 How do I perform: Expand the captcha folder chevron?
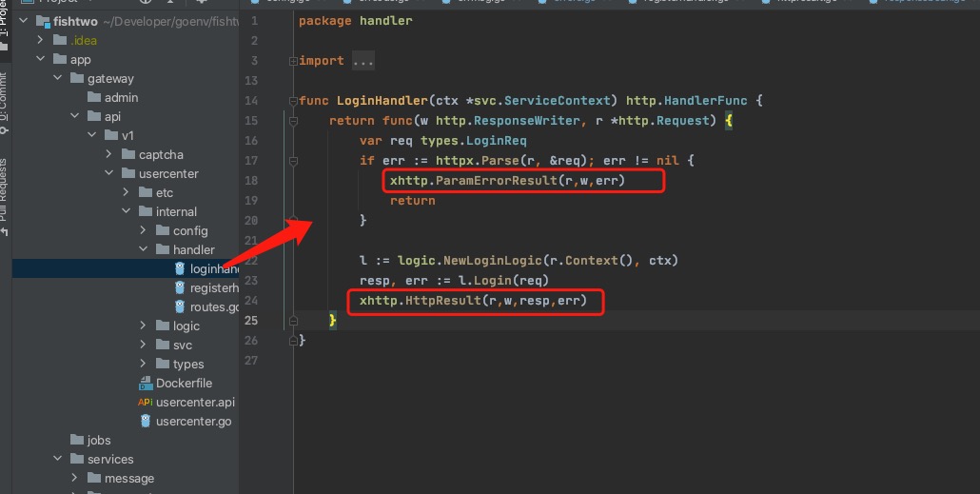pos(109,154)
